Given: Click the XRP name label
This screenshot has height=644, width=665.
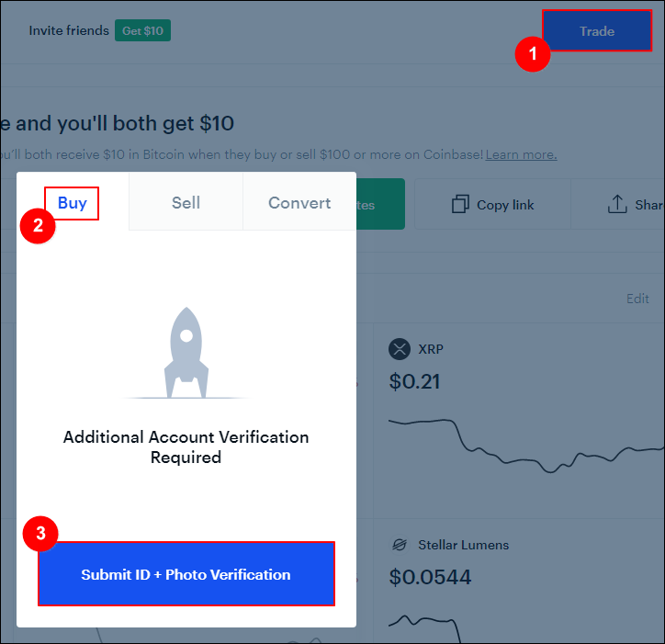Looking at the screenshot, I should tap(431, 349).
